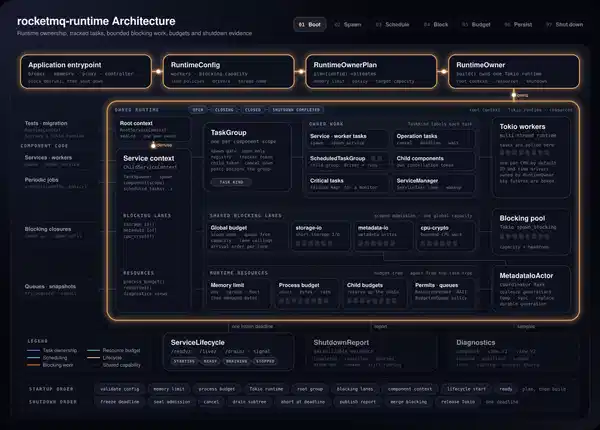600x430 pixels.
Task: Switch to the 02 Spawn tab
Action: pyautogui.click(x=347, y=24)
